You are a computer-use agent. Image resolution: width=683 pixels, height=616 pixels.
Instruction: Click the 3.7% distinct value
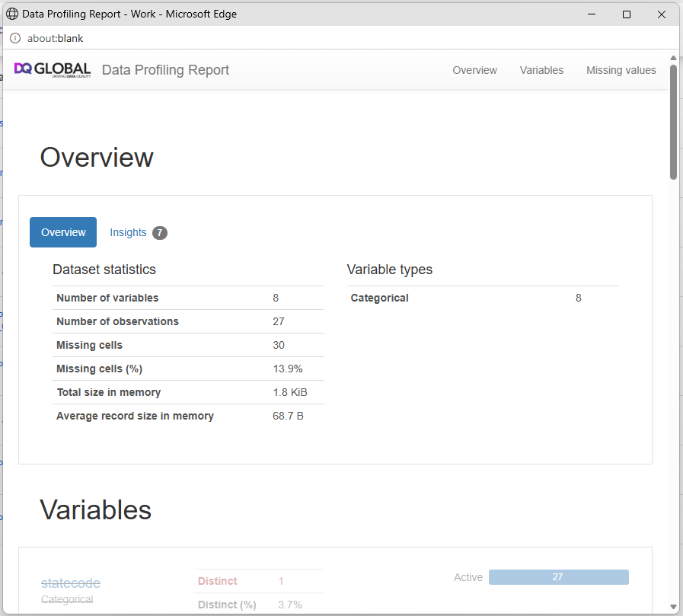[290, 605]
